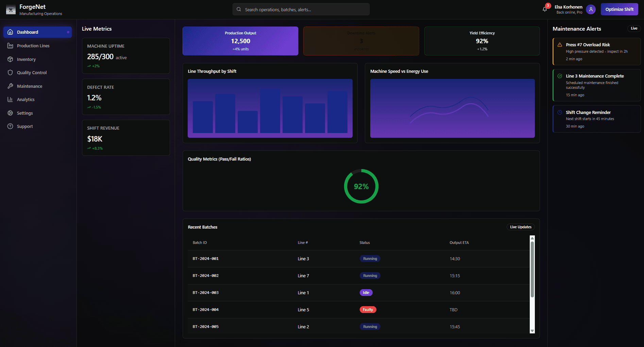This screenshot has height=347, width=644.
Task: Open the Inventory box icon
Action: point(11,59)
